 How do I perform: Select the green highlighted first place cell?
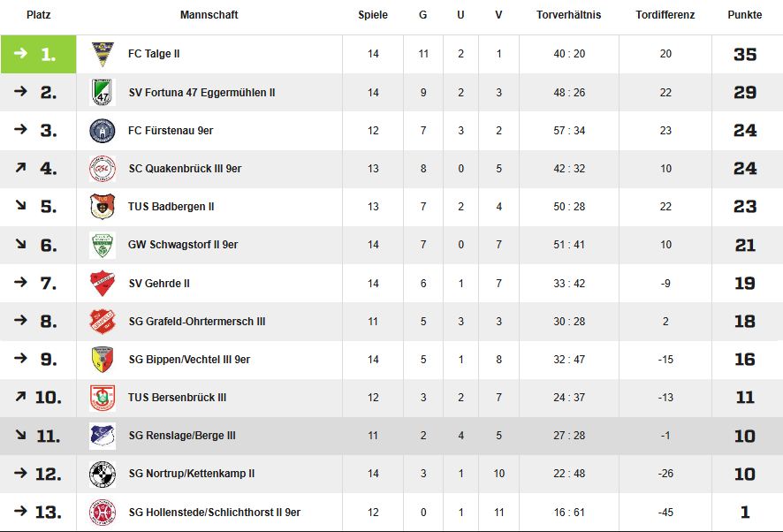(x=39, y=54)
